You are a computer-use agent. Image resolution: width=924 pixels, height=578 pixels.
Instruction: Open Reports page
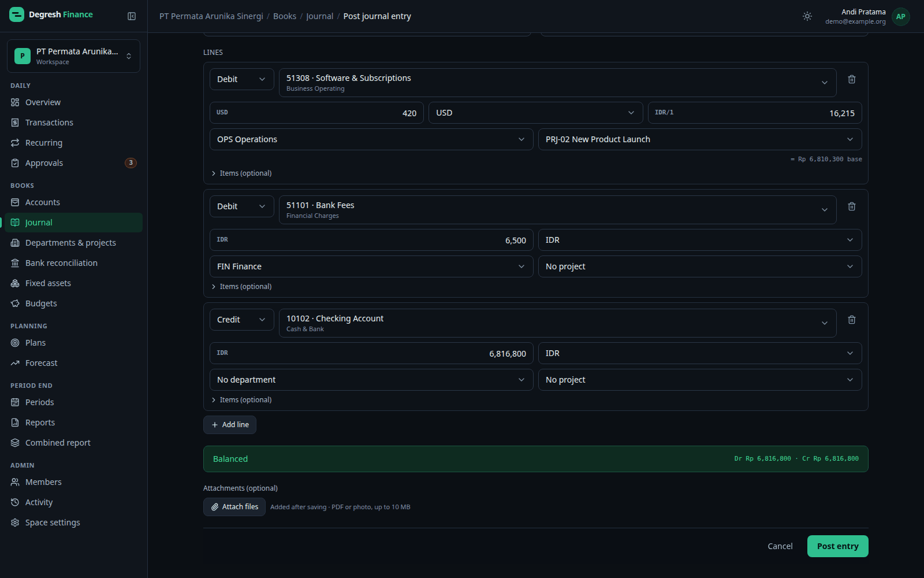pyautogui.click(x=73, y=423)
